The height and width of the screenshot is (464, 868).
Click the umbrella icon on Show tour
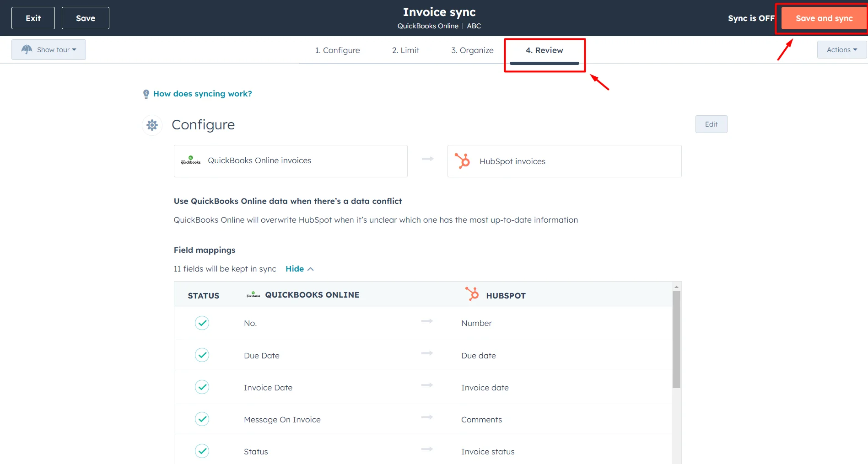[27, 49]
